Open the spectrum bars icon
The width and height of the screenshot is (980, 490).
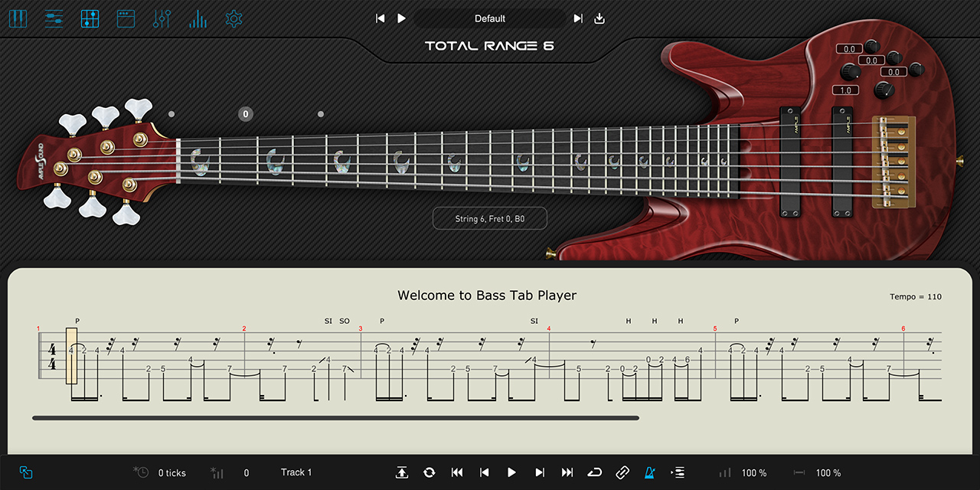[198, 18]
